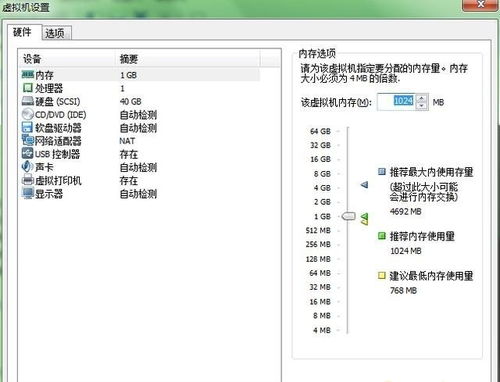Click the 硬盘 (SCSI) hard disk icon
500x382 pixels.
[x=28, y=101]
